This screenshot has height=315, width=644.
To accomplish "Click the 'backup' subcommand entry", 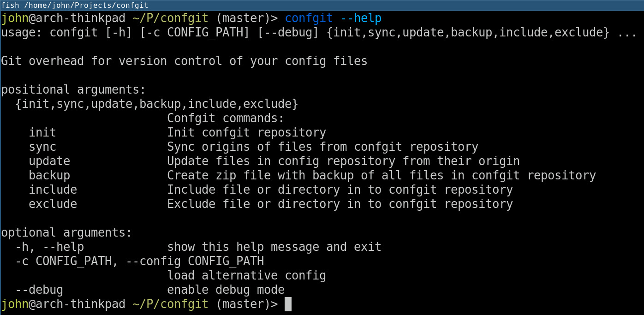I will [x=49, y=176].
